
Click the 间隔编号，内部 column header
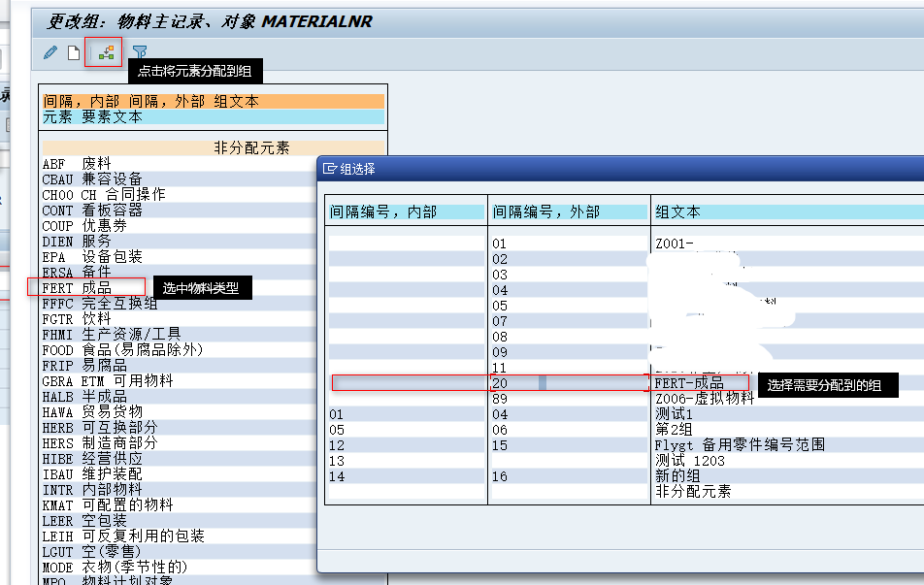pos(407,212)
